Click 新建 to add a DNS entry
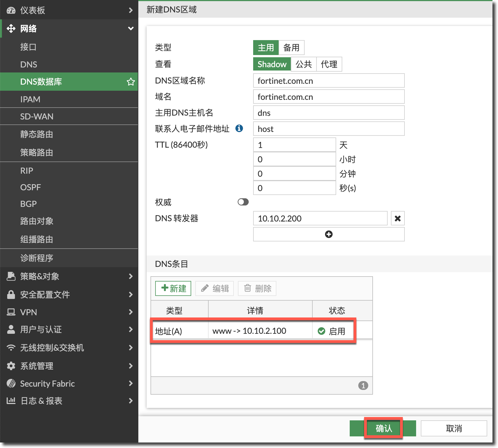The height and width of the screenshot is (448, 498). tap(173, 288)
